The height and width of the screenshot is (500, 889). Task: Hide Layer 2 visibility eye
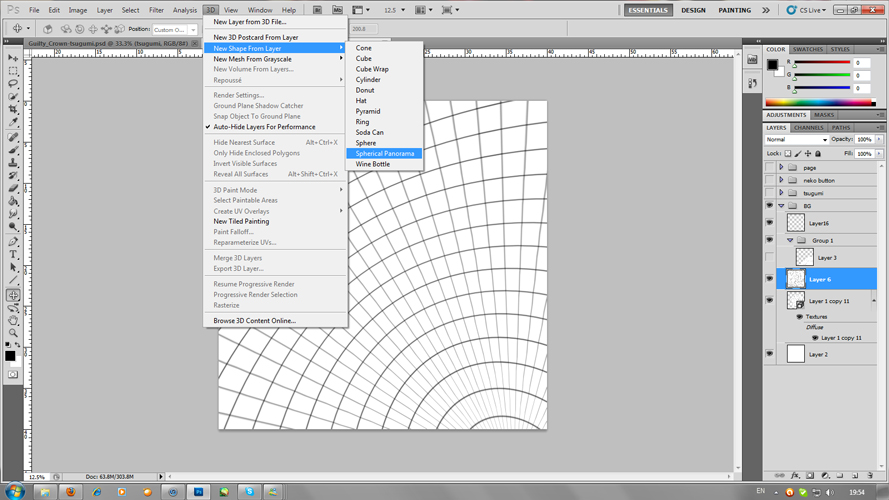[769, 354]
